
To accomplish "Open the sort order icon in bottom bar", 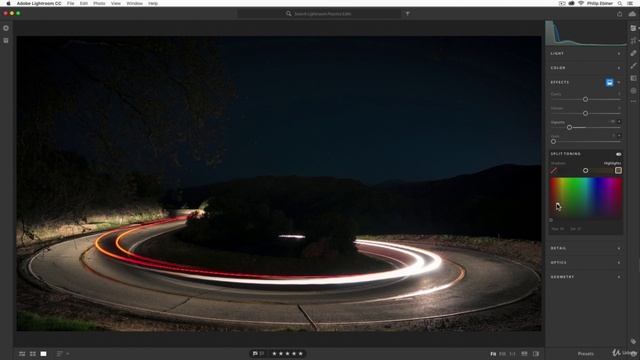I will [60, 353].
